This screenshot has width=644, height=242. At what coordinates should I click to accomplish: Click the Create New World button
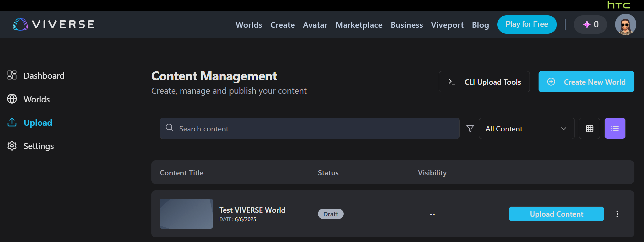pyautogui.click(x=586, y=82)
